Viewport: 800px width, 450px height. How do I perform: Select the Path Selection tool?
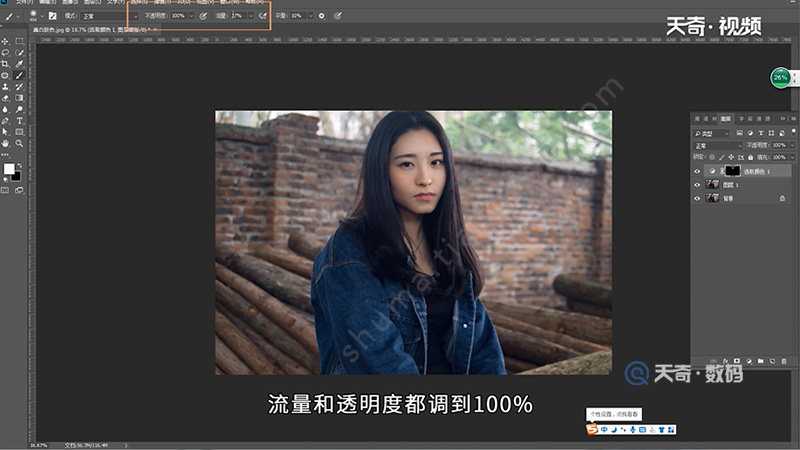tap(5, 132)
